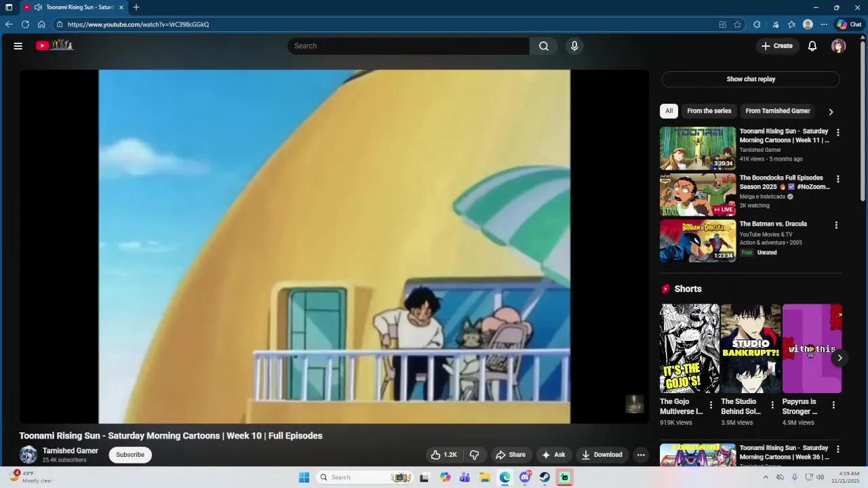
Task: Open options menu for Batman vs. Dracula
Action: tap(836, 225)
